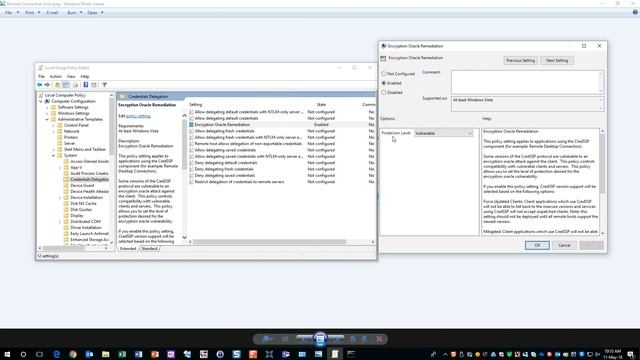The height and width of the screenshot is (360, 640).
Task: Select Credentials Delegation in the tree
Action: click(x=89, y=180)
